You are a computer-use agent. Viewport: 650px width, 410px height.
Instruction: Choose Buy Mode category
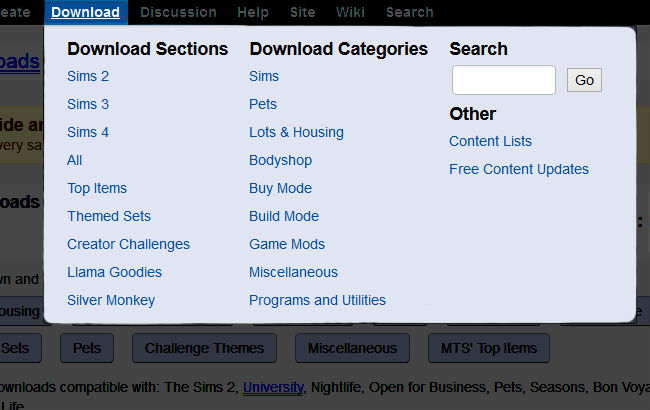click(281, 188)
